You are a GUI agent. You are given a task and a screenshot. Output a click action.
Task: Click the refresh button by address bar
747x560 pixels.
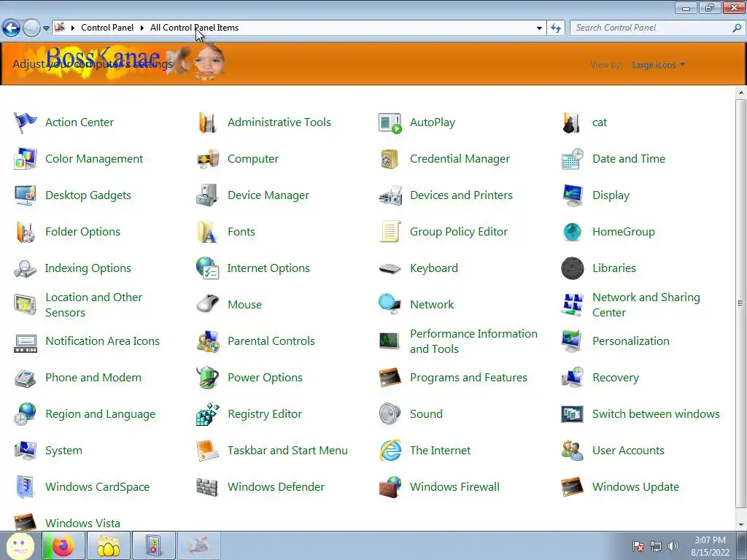556,28
